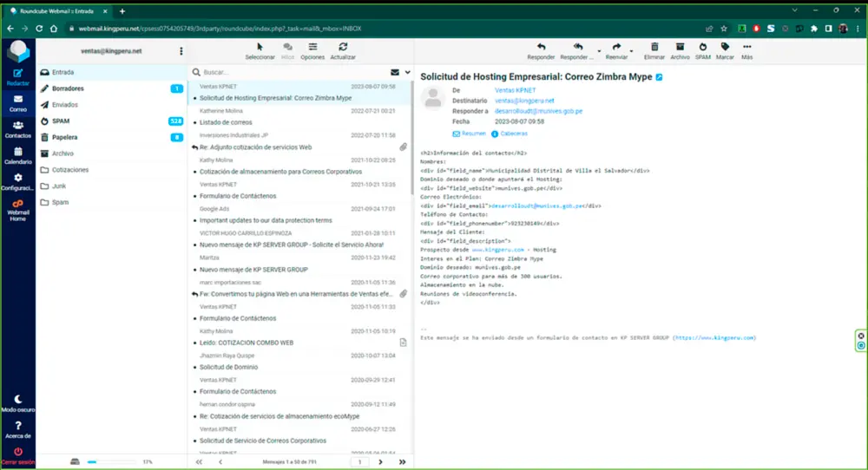This screenshot has width=868, height=470.
Task: Open https://www.kingperu.com footer link
Action: pyautogui.click(x=714, y=338)
